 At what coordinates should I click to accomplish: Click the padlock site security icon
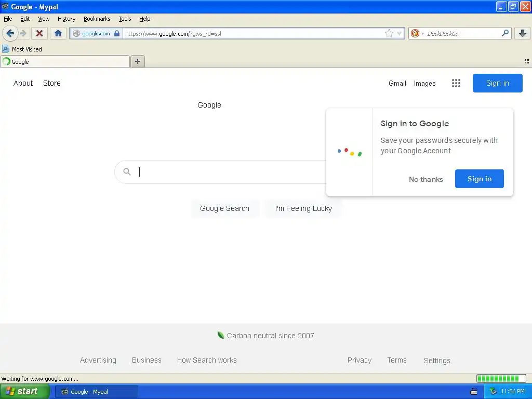pyautogui.click(x=117, y=33)
